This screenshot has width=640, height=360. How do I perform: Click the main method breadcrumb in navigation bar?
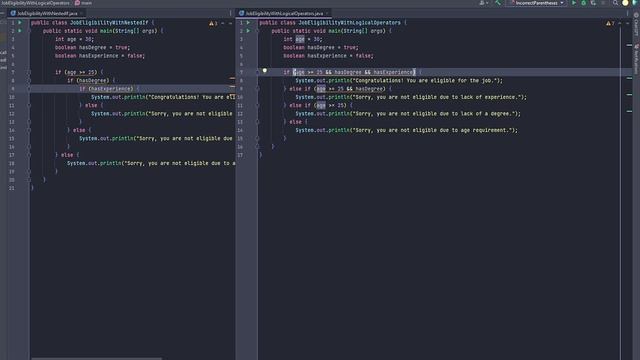click(84, 3)
